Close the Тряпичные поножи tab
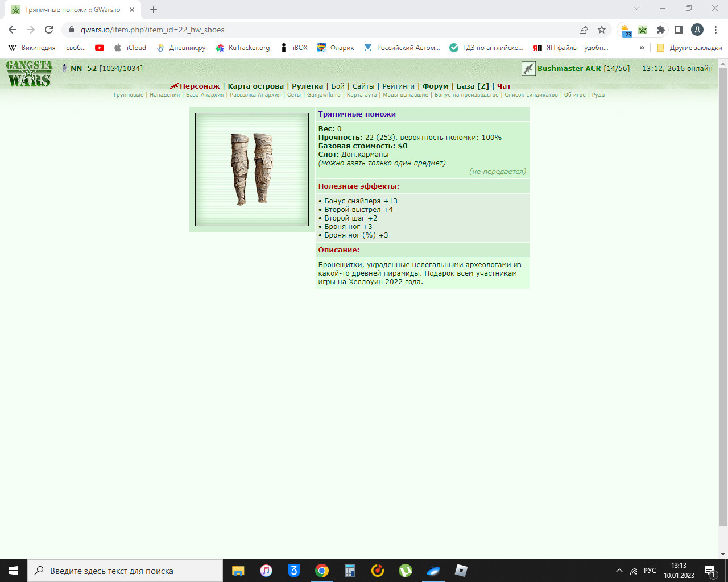 pos(131,10)
